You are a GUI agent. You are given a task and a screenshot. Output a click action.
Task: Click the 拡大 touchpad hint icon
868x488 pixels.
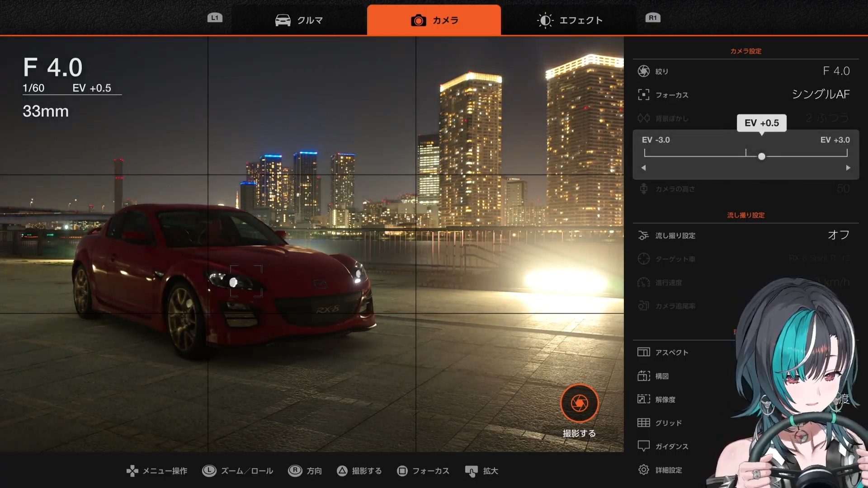[x=471, y=471]
